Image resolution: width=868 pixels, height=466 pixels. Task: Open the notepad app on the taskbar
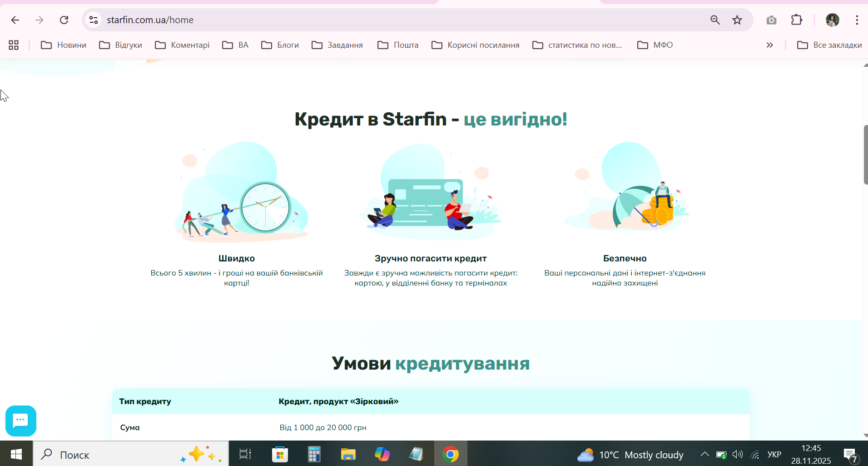point(416,454)
